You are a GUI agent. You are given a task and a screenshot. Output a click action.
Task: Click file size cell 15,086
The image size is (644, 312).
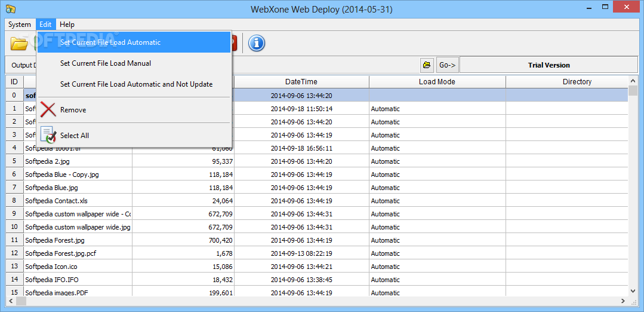(x=183, y=267)
